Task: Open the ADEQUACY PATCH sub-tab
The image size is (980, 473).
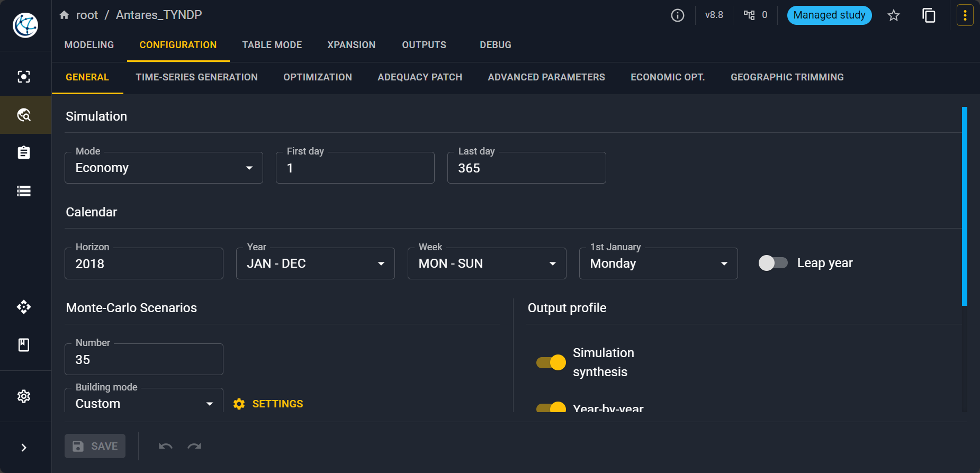Action: (x=420, y=77)
